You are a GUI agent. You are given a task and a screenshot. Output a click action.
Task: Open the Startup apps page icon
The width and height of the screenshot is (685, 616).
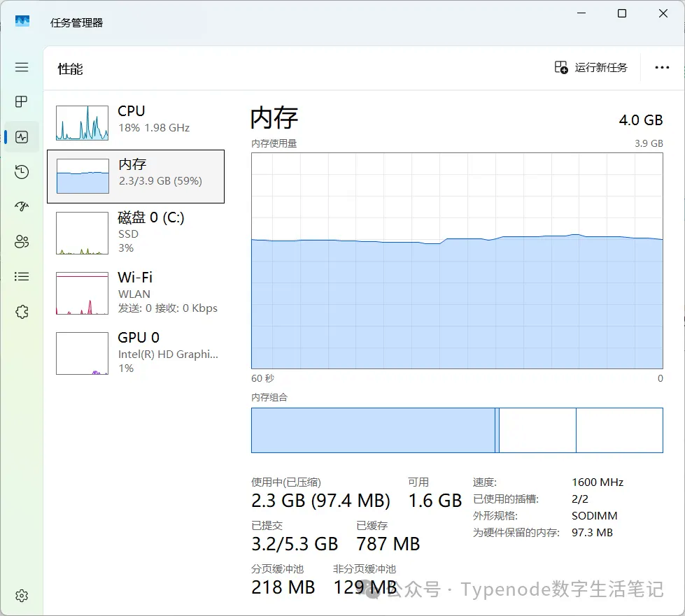(22, 206)
